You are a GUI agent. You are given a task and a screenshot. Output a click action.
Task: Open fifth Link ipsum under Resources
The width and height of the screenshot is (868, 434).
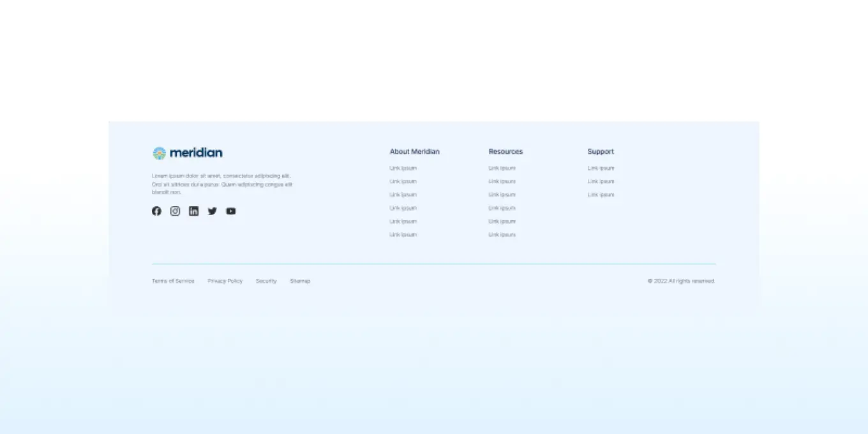pyautogui.click(x=502, y=221)
